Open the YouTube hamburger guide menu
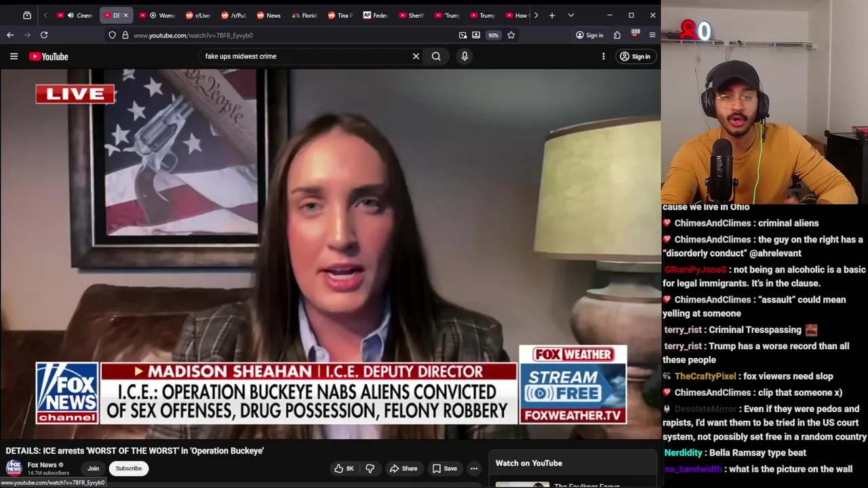 pos(14,56)
